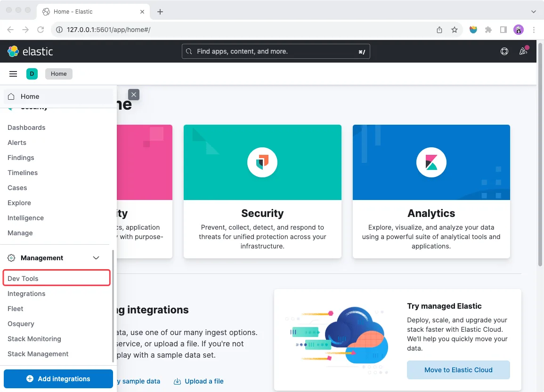
Task: Click the green "D" space avatar
Action: (32, 74)
